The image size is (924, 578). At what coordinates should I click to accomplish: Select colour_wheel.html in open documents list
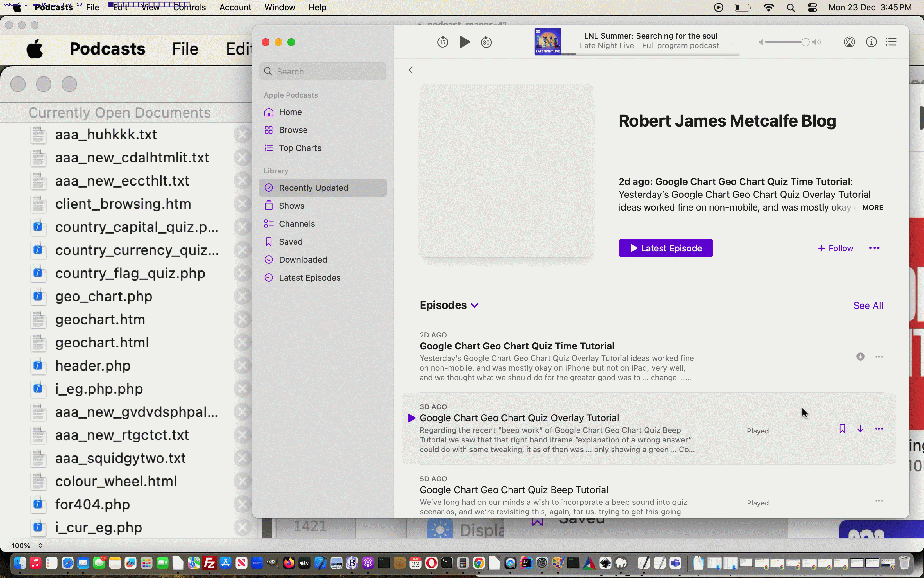tap(116, 481)
